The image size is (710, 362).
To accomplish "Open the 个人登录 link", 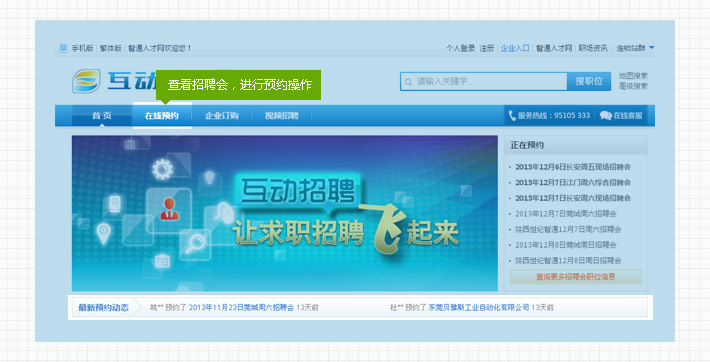I will click(461, 48).
